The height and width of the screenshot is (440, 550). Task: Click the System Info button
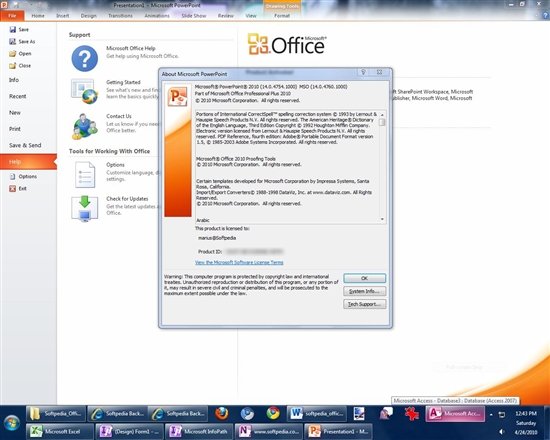click(364, 291)
